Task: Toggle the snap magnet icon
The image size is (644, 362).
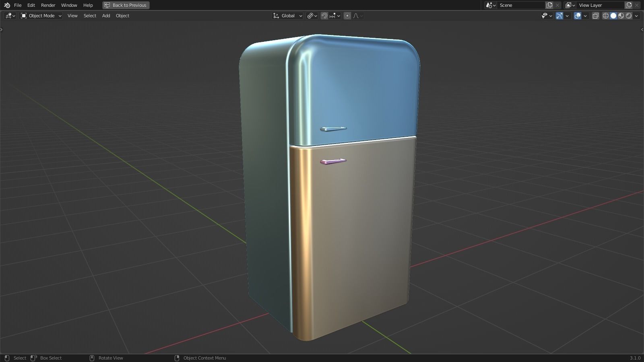Action: [324, 16]
